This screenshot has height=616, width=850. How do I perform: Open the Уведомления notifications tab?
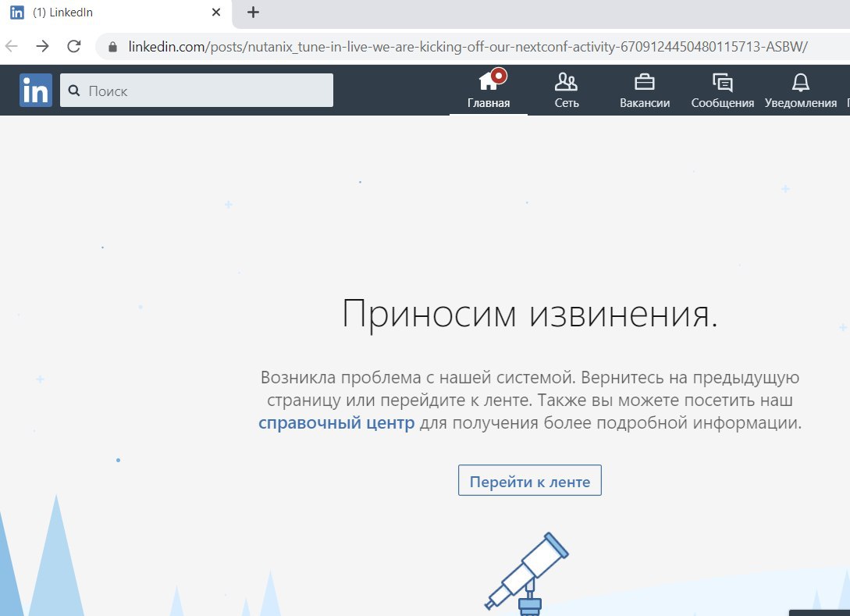coord(801,90)
